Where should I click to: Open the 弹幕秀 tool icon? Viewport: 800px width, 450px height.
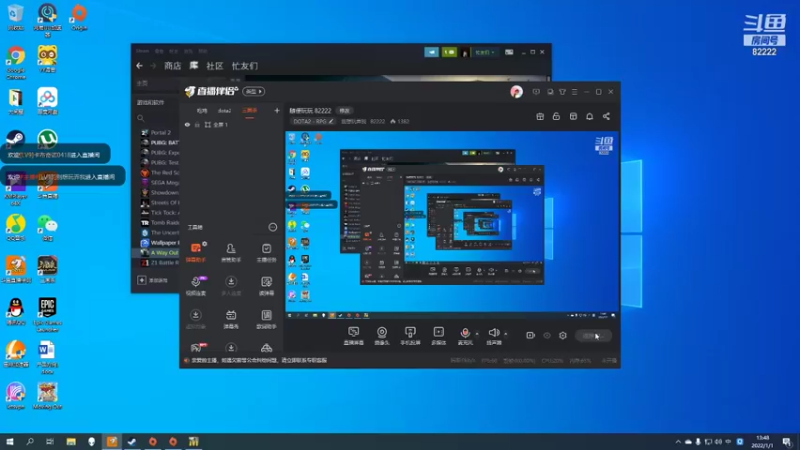(x=231, y=319)
